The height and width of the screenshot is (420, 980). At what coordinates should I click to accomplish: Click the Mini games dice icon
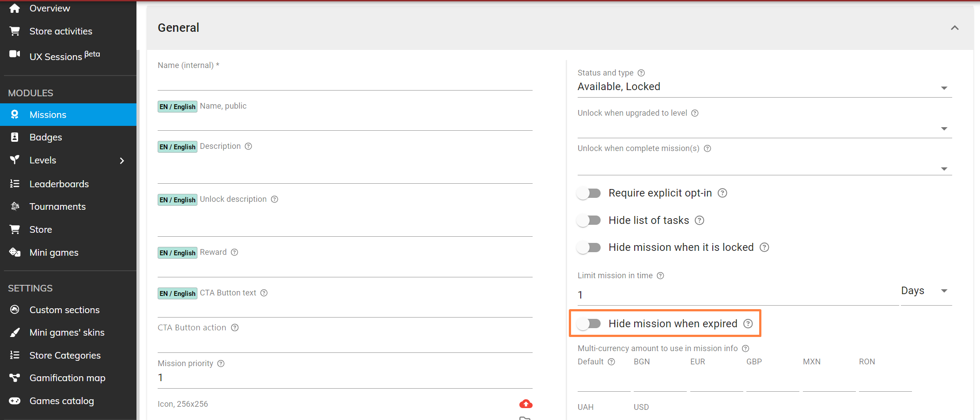15,252
